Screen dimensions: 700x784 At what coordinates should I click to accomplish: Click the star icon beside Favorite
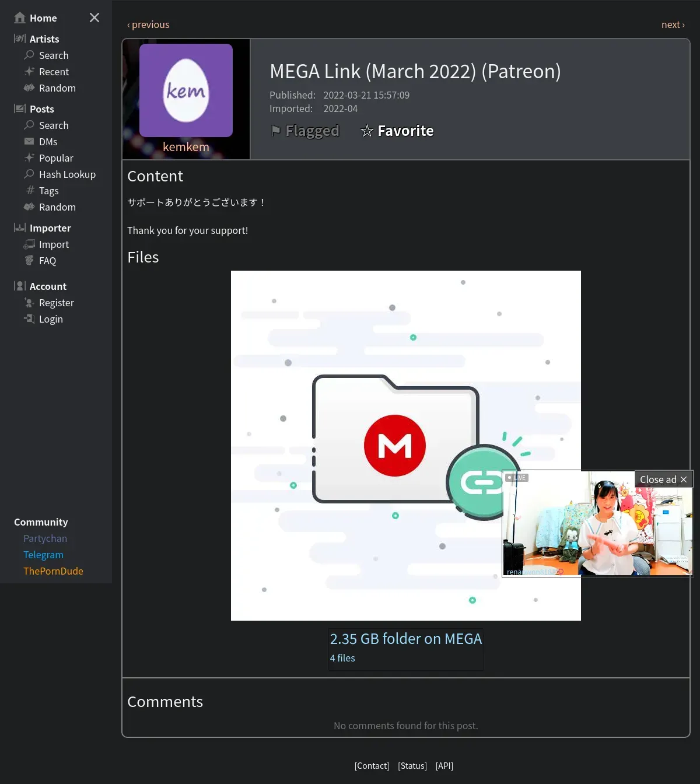pyautogui.click(x=367, y=131)
